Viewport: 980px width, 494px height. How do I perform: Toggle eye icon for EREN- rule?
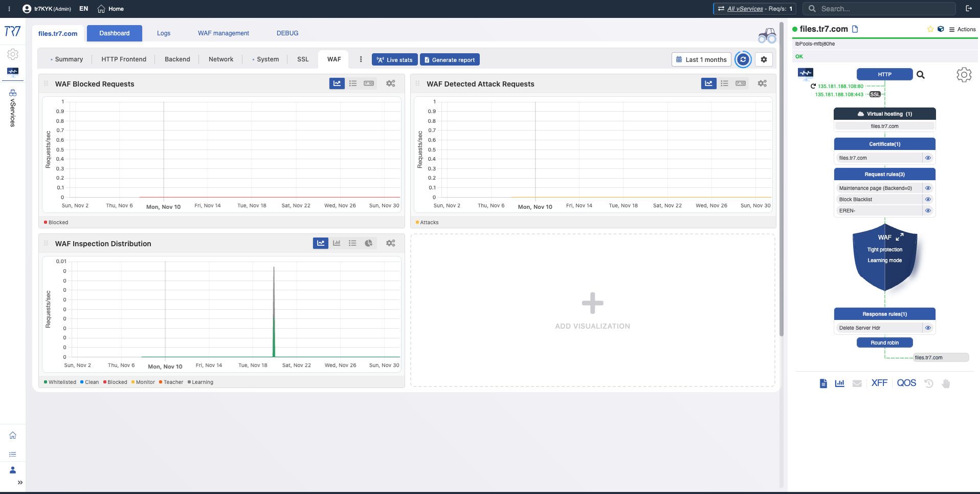928,210
